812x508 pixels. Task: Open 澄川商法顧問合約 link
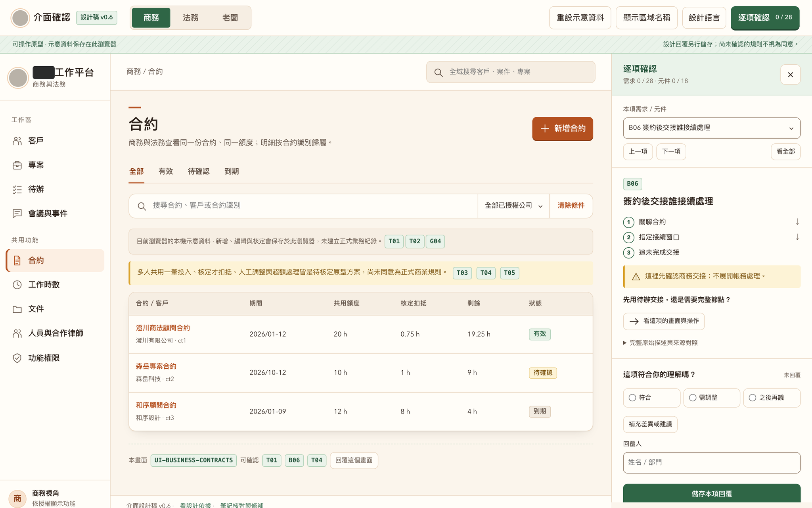coord(163,328)
